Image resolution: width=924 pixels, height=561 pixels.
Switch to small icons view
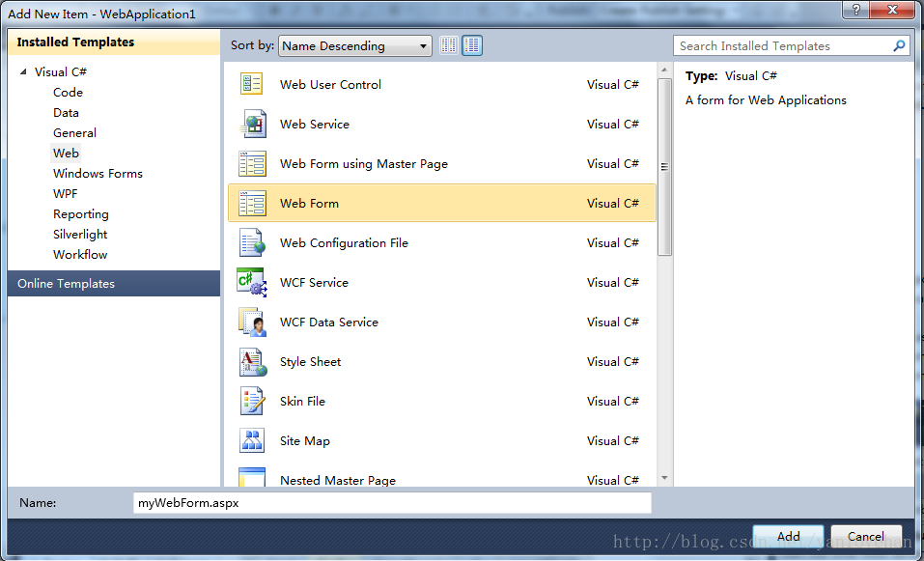click(449, 45)
